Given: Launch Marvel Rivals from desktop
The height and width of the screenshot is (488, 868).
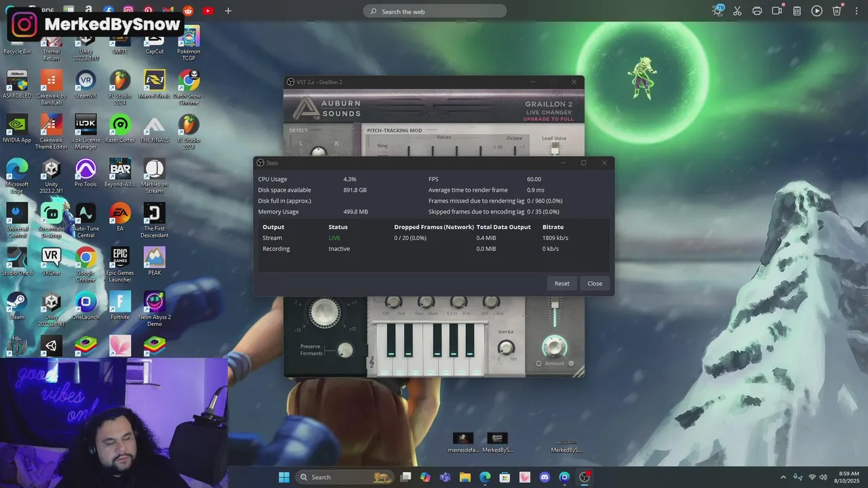Looking at the screenshot, I should coord(155,85).
